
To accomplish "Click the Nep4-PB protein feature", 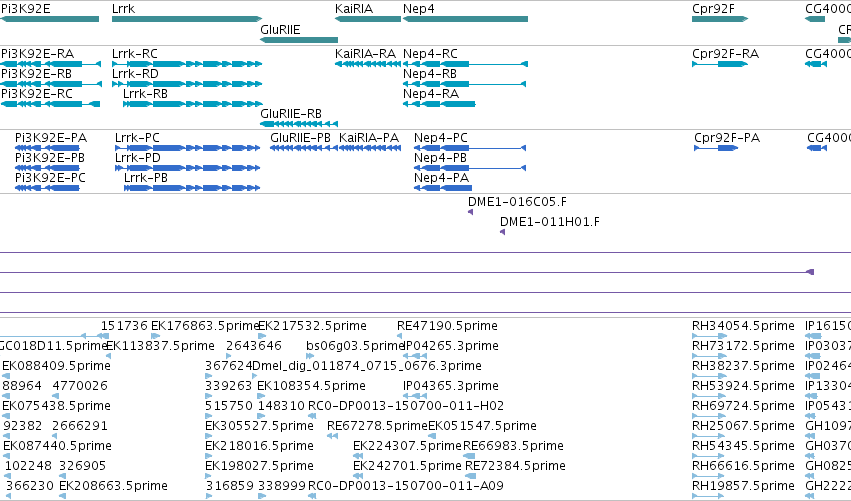I will (x=470, y=168).
